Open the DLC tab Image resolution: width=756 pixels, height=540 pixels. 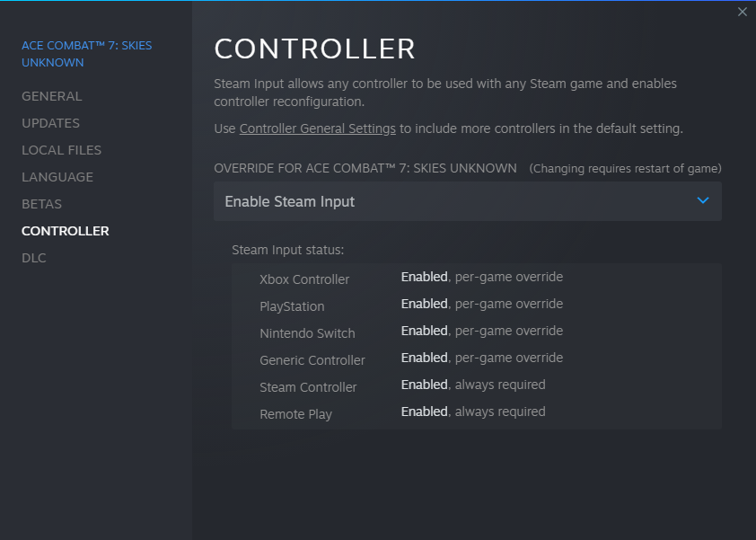coord(34,258)
